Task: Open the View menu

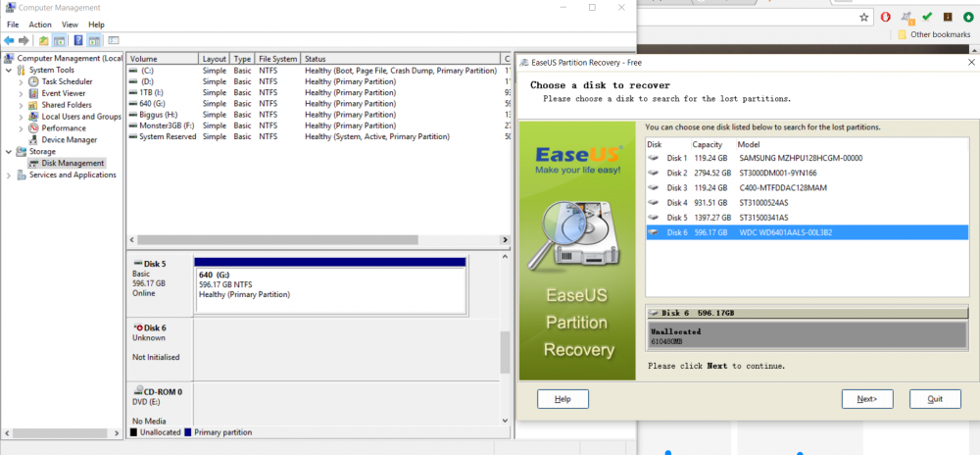Action: coord(70,25)
